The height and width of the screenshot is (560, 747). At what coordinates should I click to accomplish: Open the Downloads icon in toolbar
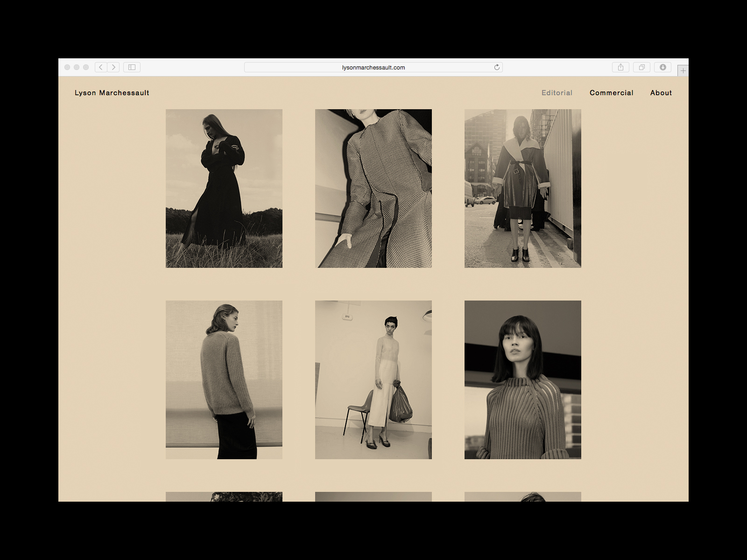tap(662, 67)
